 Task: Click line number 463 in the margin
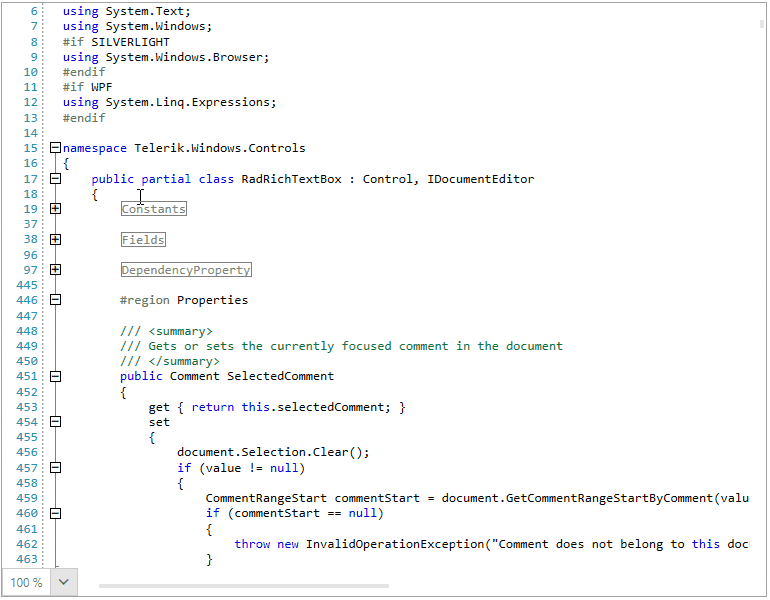pos(27,559)
